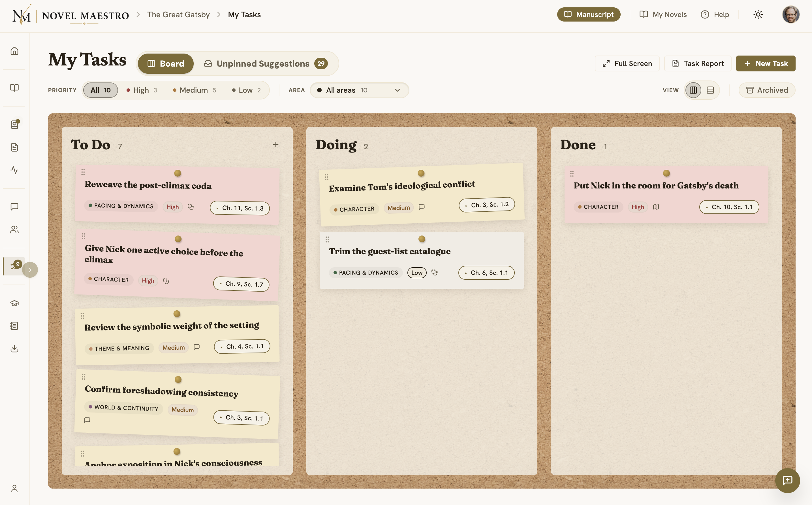812x505 pixels.
Task: Click the stethoscope icon on Reweave the post-climax coda
Action: click(x=191, y=207)
